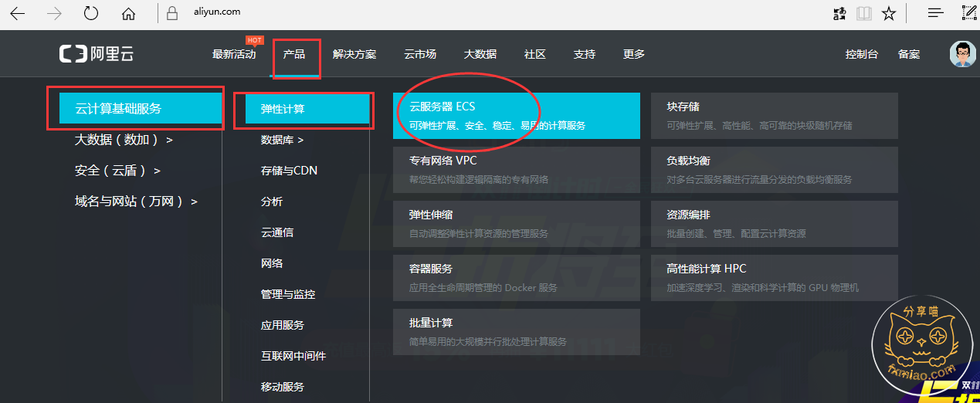Screen dimensions: 980x403
Task: Select 互联网中间件 subcategory
Action: (x=293, y=356)
